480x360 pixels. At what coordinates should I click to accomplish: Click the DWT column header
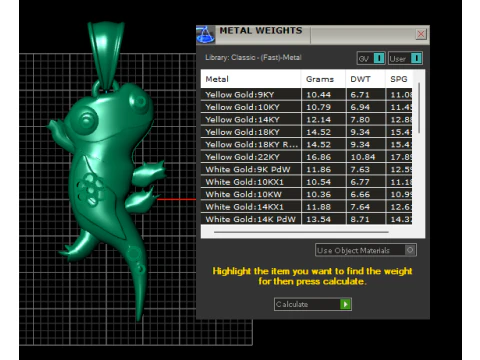pyautogui.click(x=366, y=79)
